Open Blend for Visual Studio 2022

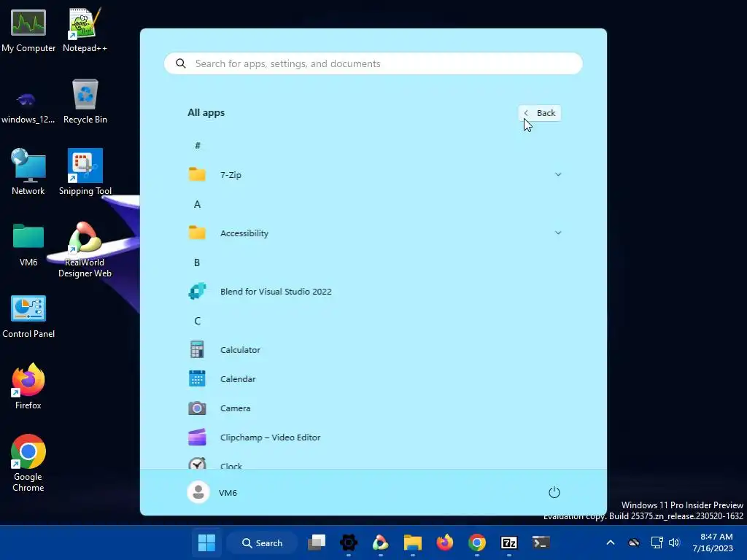coord(374,292)
